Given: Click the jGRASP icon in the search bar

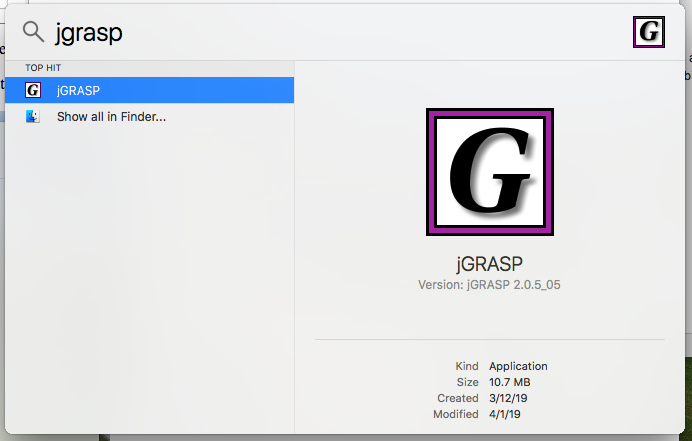Looking at the screenshot, I should point(649,32).
